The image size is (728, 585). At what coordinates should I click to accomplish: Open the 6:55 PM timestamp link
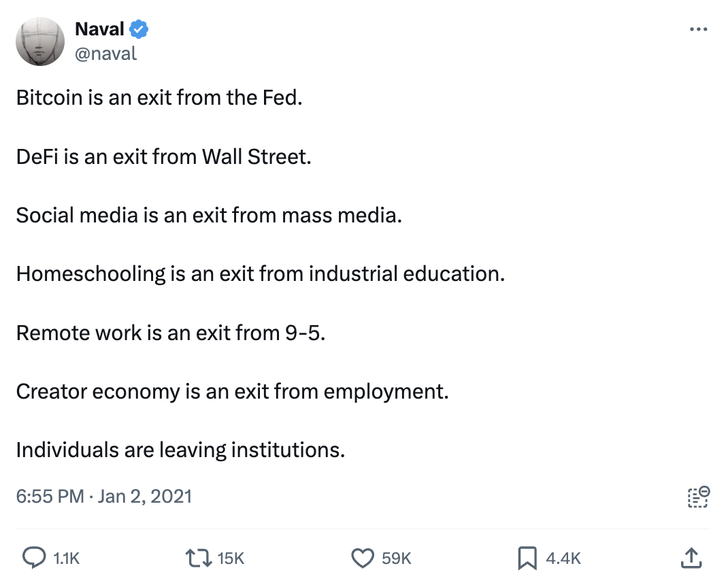(x=50, y=496)
